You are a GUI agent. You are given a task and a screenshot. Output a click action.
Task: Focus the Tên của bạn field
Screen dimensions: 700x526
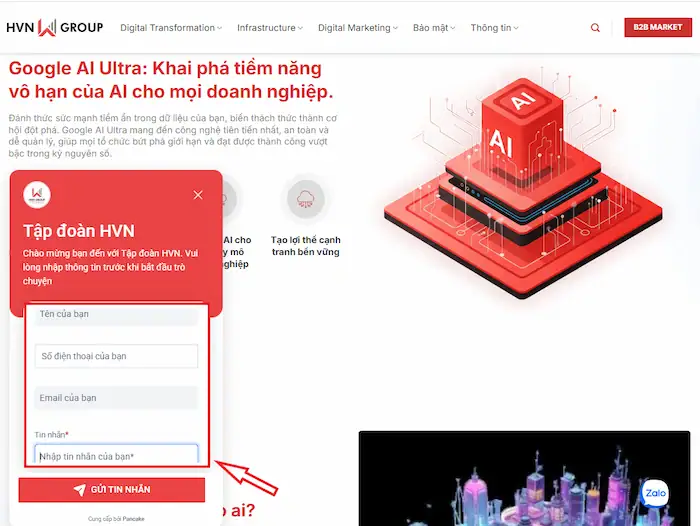coord(116,315)
